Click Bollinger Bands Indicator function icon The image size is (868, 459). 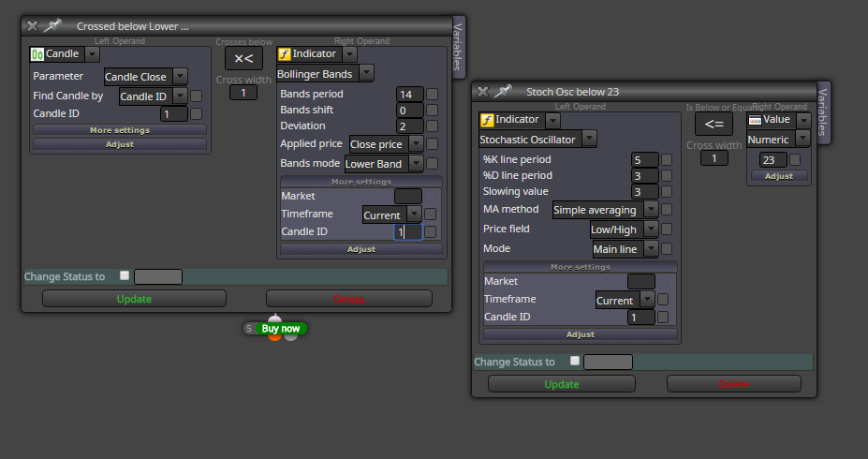tap(284, 54)
